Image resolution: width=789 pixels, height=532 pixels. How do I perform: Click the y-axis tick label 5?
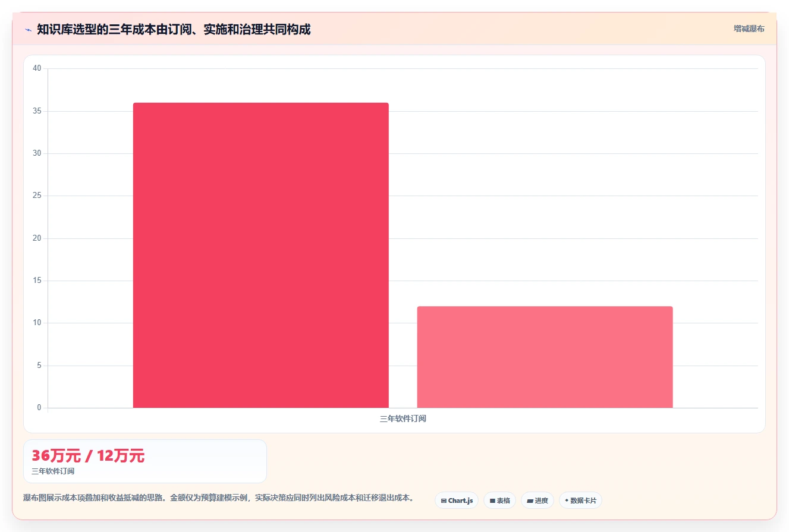pyautogui.click(x=39, y=366)
